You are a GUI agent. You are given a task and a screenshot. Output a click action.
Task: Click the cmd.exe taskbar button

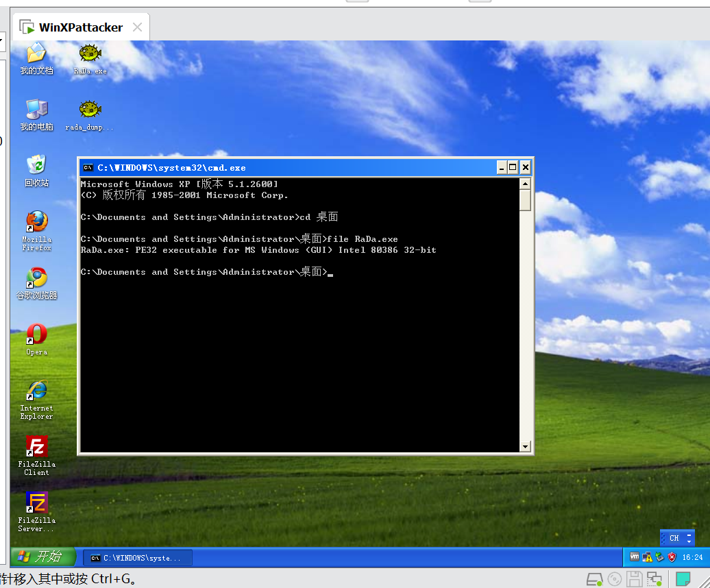click(x=138, y=558)
